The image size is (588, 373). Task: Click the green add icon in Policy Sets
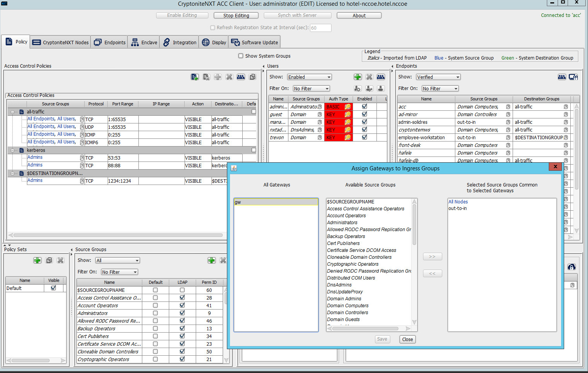coord(37,260)
